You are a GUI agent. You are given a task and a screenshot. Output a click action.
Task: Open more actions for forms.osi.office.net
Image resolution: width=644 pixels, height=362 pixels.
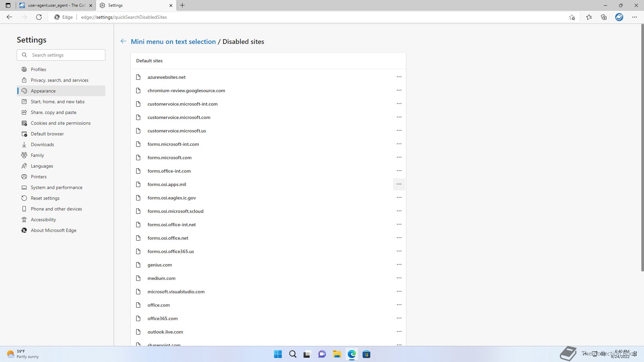(x=399, y=238)
